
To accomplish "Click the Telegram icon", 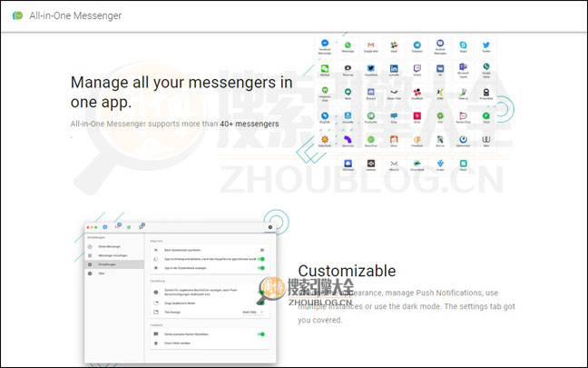I will (x=417, y=45).
